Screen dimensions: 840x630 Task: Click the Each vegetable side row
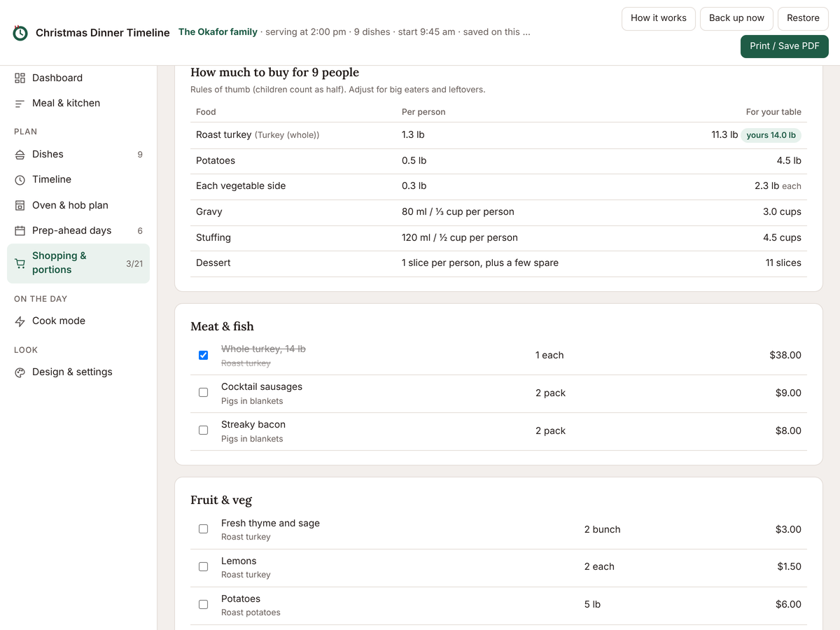pos(498,186)
